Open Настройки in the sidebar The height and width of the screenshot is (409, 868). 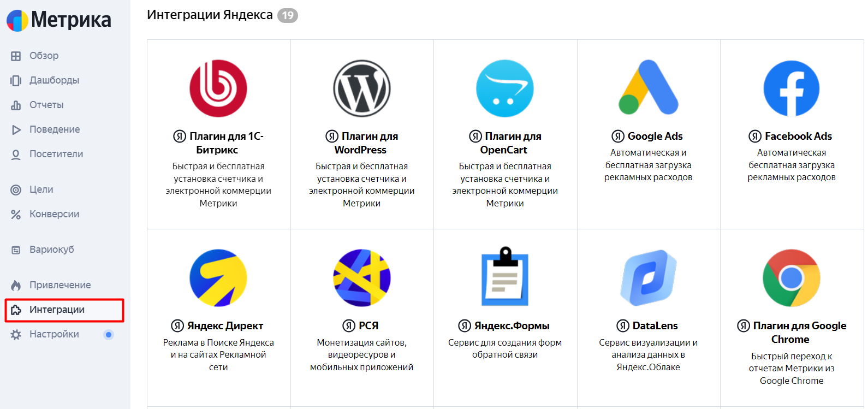coord(54,334)
